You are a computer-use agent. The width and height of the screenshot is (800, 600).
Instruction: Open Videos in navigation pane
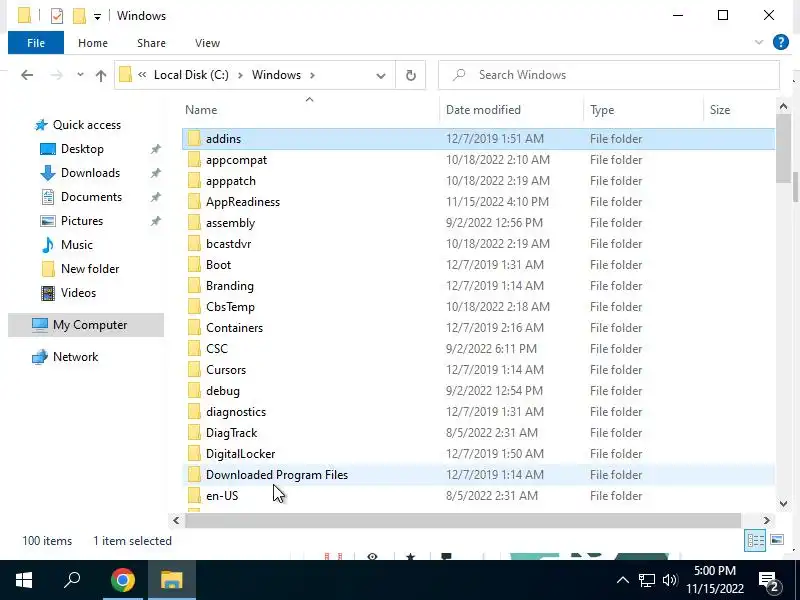[78, 293]
